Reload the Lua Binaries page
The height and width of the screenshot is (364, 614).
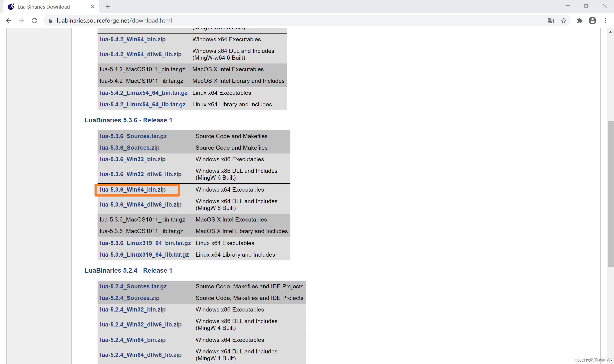[35, 21]
